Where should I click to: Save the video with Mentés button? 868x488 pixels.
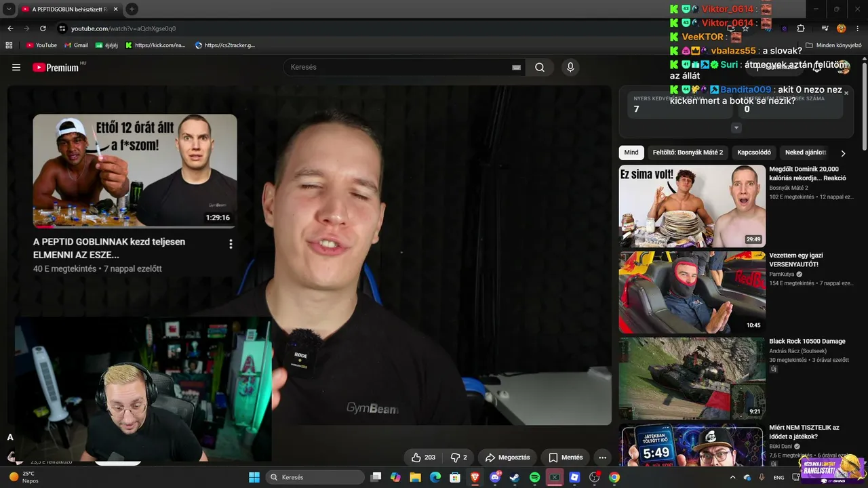pos(566,457)
